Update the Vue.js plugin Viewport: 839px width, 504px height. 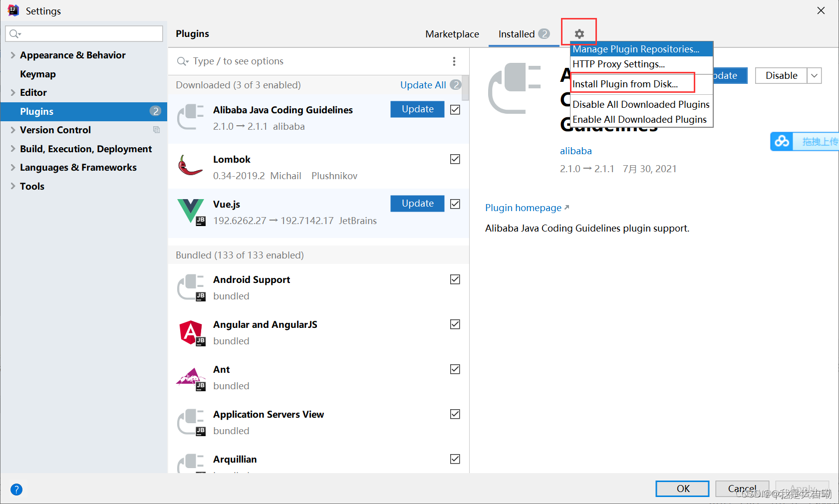(418, 204)
